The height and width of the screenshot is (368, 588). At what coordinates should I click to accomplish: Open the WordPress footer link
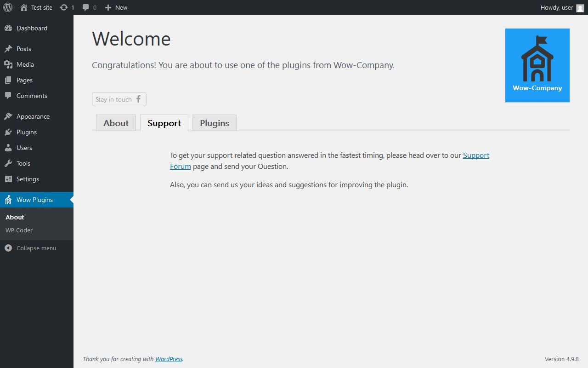pos(169,359)
